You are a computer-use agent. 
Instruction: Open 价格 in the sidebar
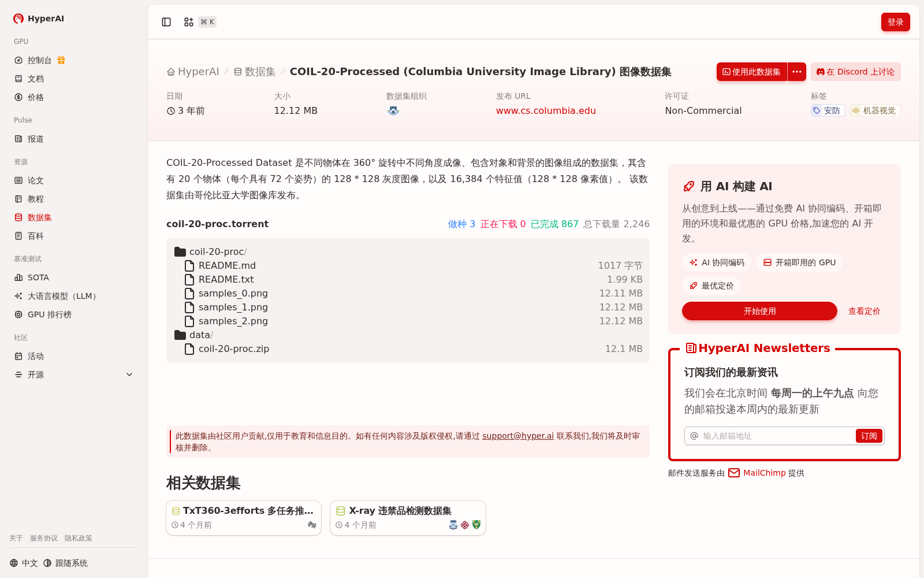(x=74, y=97)
